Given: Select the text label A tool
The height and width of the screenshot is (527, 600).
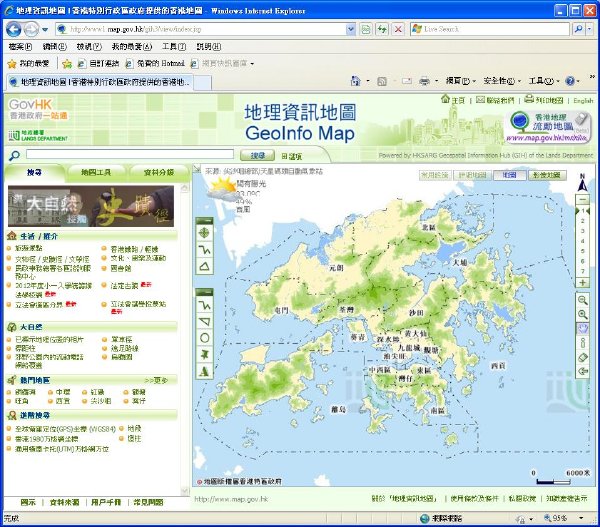Looking at the screenshot, I should pos(204,371).
